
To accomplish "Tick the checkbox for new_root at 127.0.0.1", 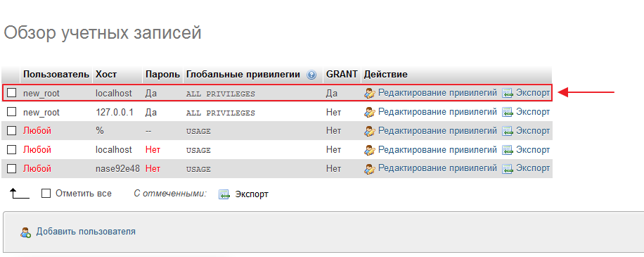I will pyautogui.click(x=12, y=112).
